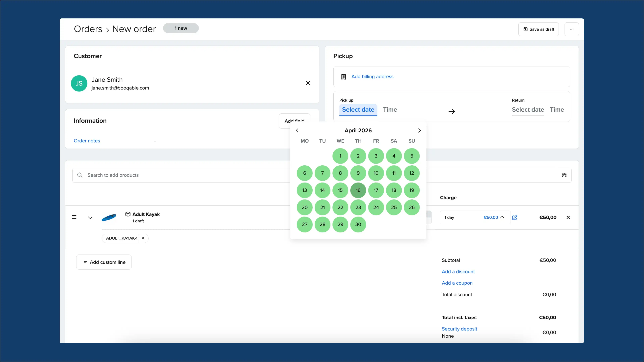Go to previous month in the calendar
The width and height of the screenshot is (644, 362).
pyautogui.click(x=297, y=130)
